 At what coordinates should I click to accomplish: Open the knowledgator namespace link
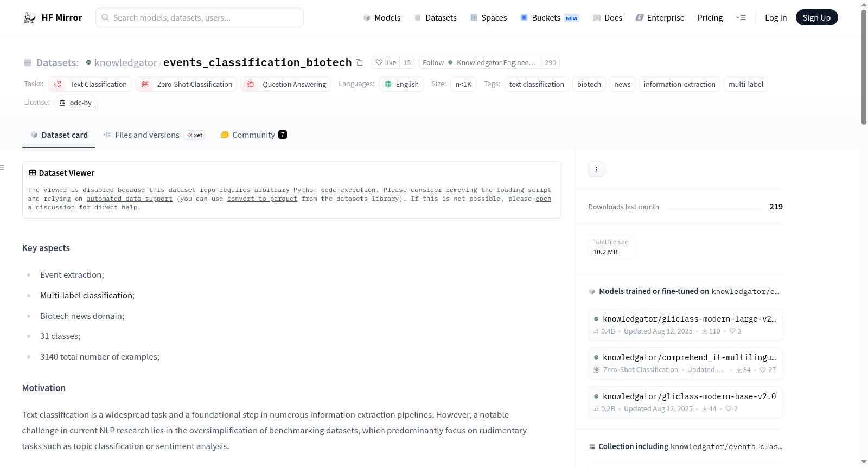tap(125, 62)
